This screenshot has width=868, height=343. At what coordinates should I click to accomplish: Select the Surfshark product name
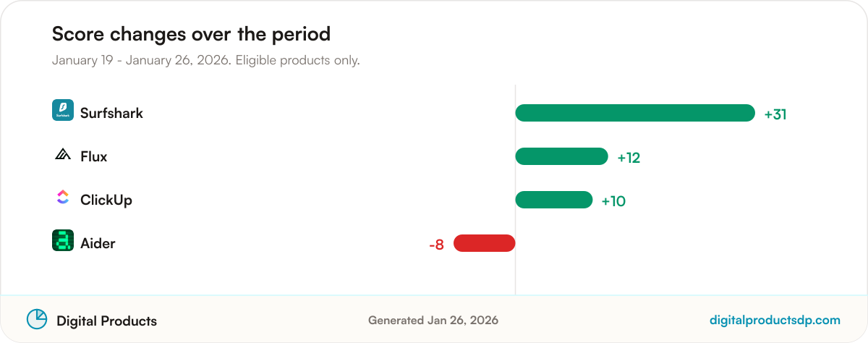pos(111,113)
